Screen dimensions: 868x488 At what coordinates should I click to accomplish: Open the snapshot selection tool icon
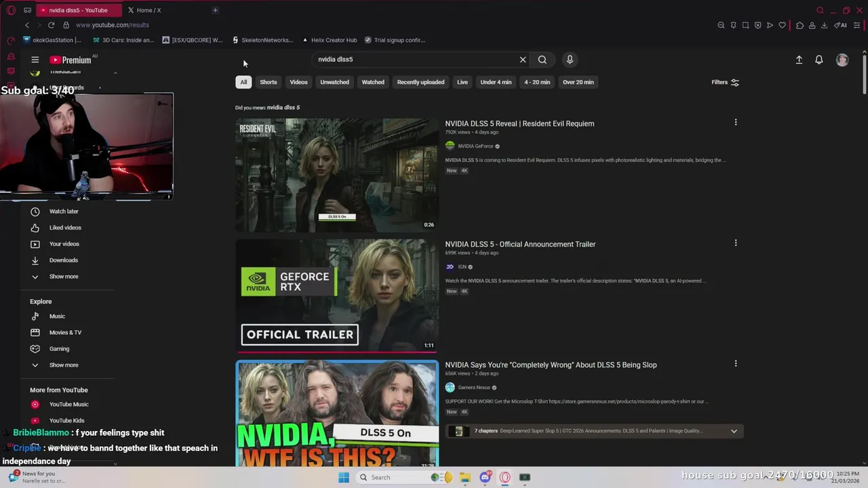pos(745,25)
